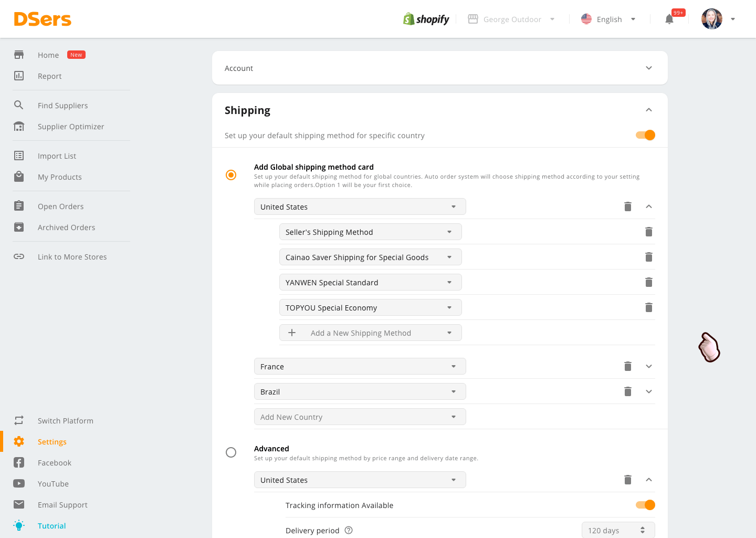
Task: Click the Tutorial lightbulb icon
Action: pyautogui.click(x=19, y=525)
